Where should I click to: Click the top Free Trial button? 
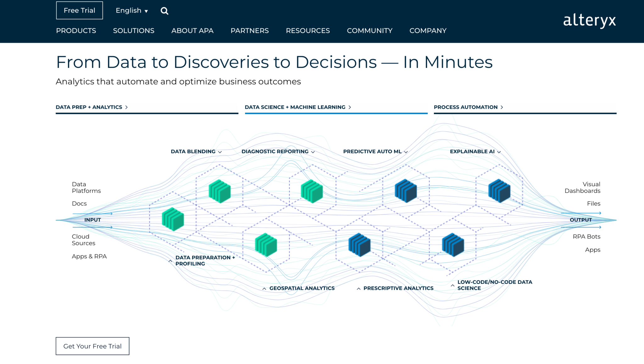(80, 10)
